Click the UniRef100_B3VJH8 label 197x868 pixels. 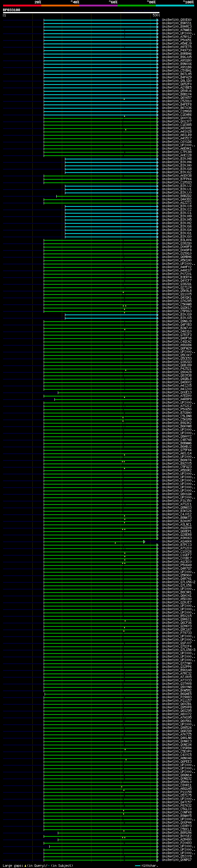176,159
